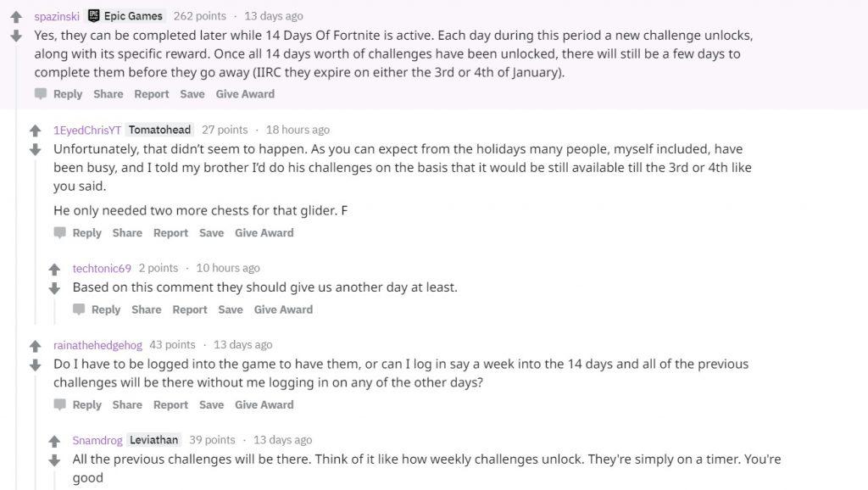This screenshot has height=490, width=868.
Task: Downvote rainathehedgehog's comment
Action: click(x=35, y=365)
